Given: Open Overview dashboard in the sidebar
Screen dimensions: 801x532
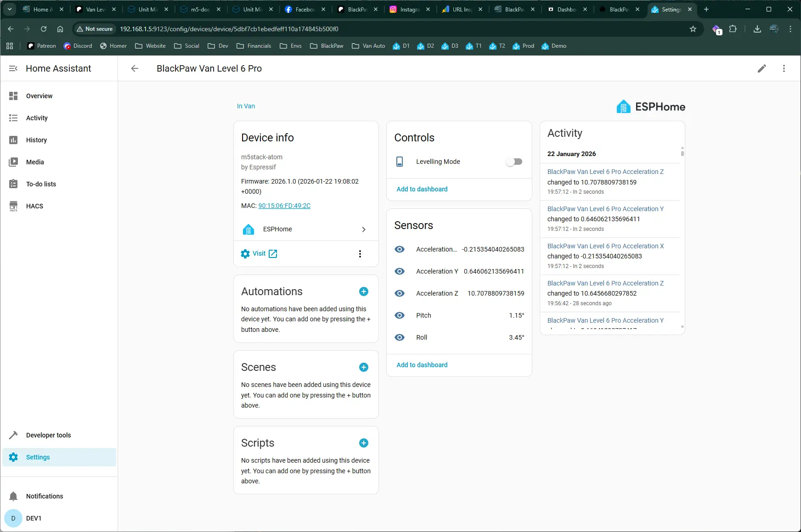Looking at the screenshot, I should (x=59, y=96).
